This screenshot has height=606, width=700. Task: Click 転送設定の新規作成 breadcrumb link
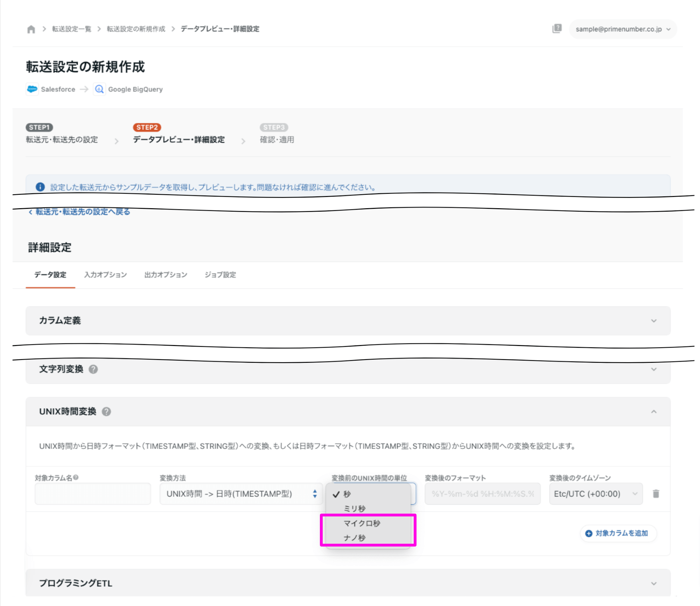point(136,29)
